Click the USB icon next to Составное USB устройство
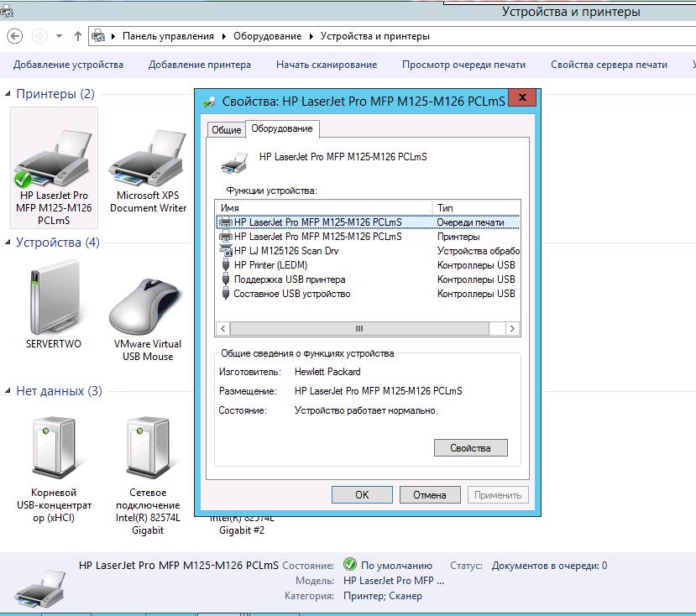 click(226, 294)
